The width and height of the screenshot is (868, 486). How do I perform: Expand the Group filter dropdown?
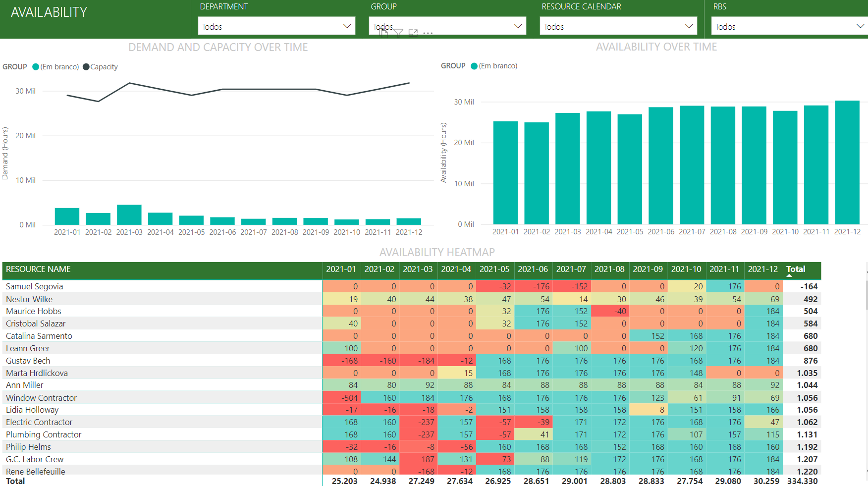447,26
